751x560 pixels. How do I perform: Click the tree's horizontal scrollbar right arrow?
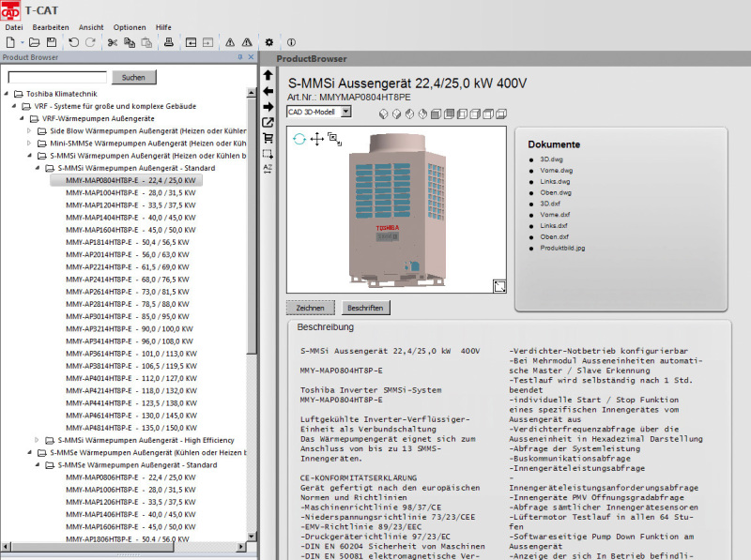pyautogui.click(x=241, y=546)
